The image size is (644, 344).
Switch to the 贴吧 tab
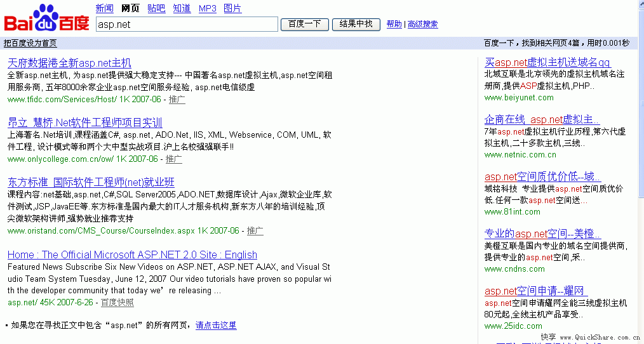[156, 8]
